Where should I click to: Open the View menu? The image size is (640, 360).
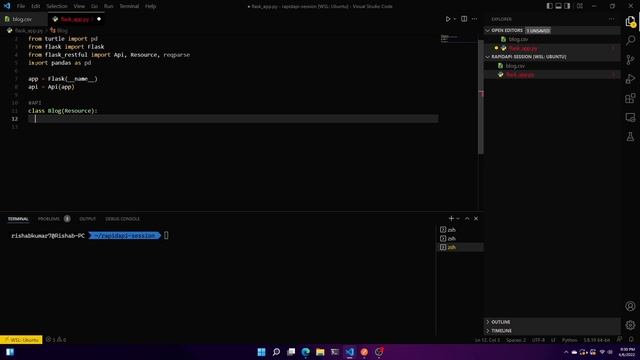(x=79, y=6)
